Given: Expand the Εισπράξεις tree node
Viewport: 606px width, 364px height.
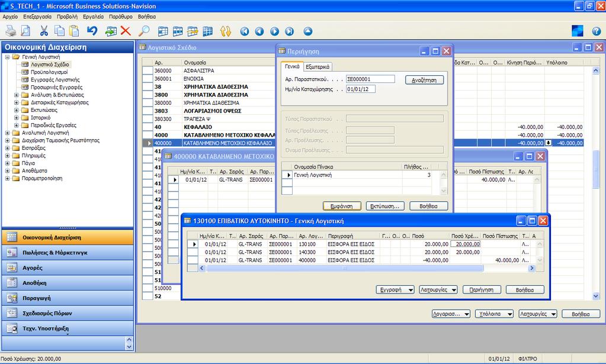Looking at the screenshot, I should 7,148.
